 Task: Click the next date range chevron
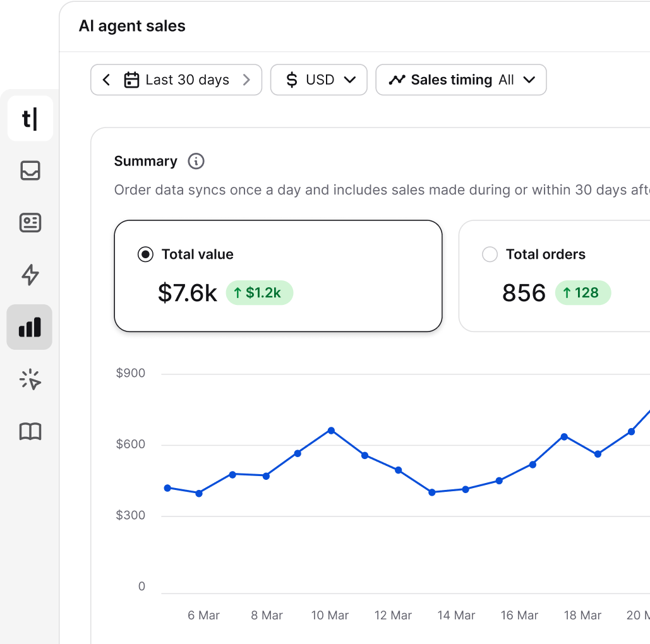click(x=246, y=80)
